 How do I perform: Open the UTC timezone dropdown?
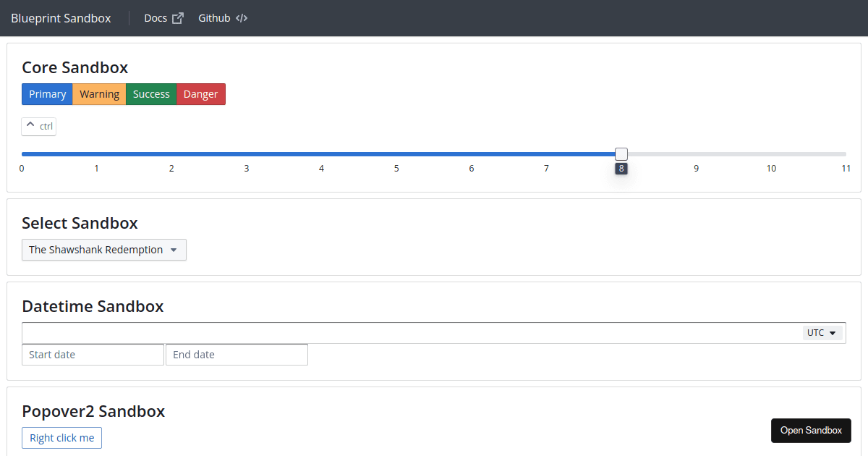click(x=822, y=332)
